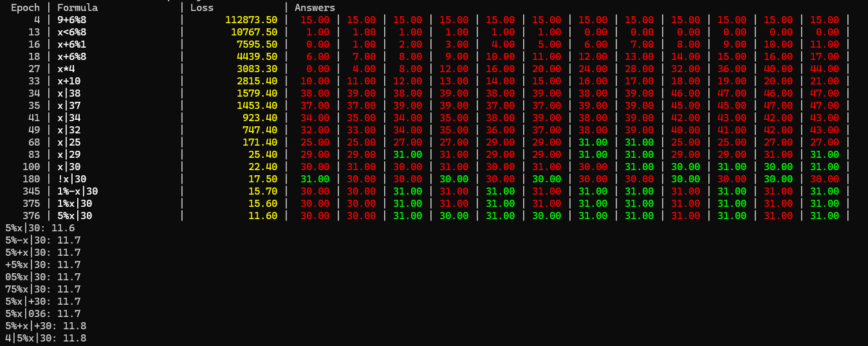Click epoch number 376
The image size is (868, 346).
31,216
